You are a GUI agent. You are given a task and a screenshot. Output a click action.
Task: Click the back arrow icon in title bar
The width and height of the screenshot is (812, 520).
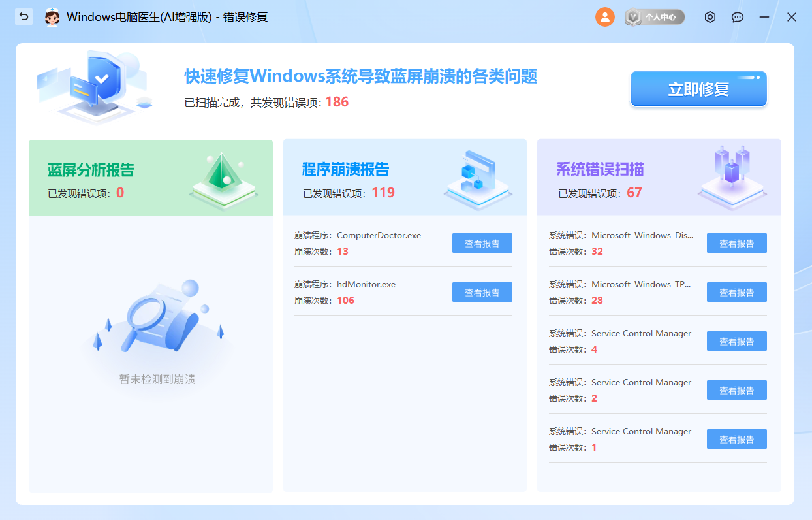24,17
